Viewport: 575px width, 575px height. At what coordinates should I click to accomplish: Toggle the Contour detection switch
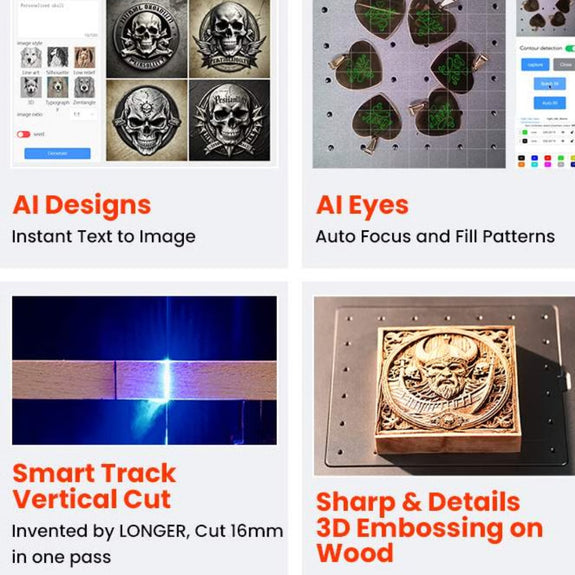[570, 48]
